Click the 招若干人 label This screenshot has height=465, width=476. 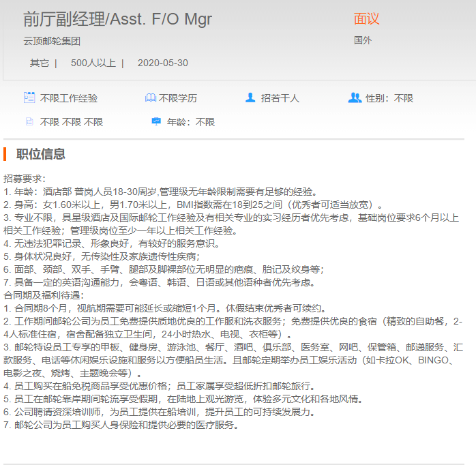(x=280, y=98)
